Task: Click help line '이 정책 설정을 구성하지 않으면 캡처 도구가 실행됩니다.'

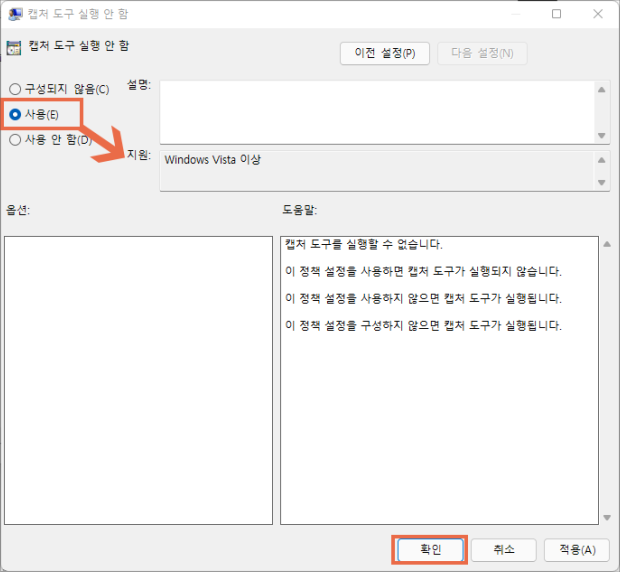Action: (x=423, y=325)
